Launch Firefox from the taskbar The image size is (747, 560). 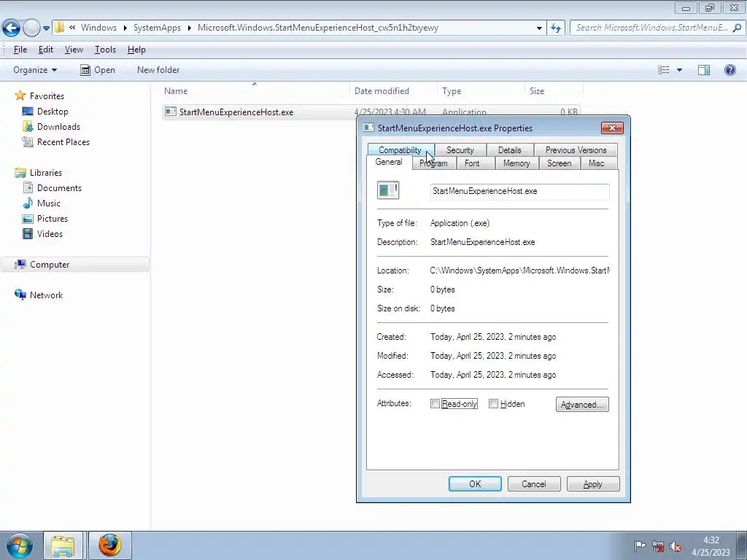pos(110,545)
